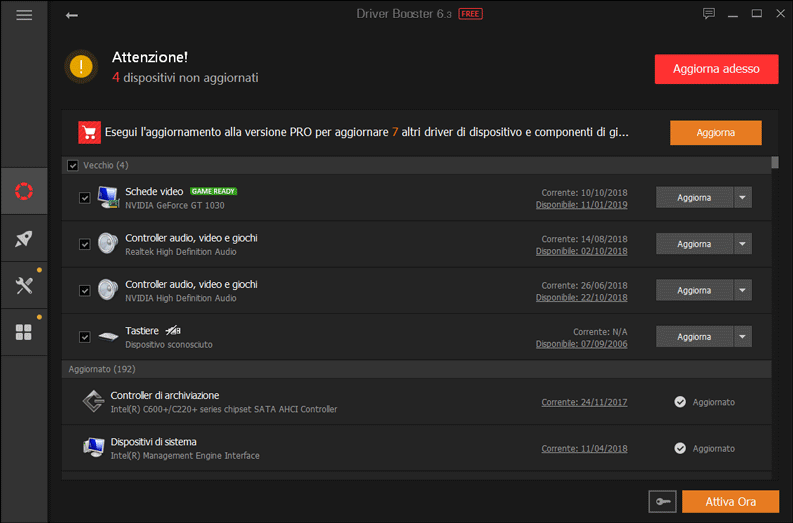Open the Disponibile: 22/10/2018 link
Screen dimensions: 793x523
tap(582, 298)
